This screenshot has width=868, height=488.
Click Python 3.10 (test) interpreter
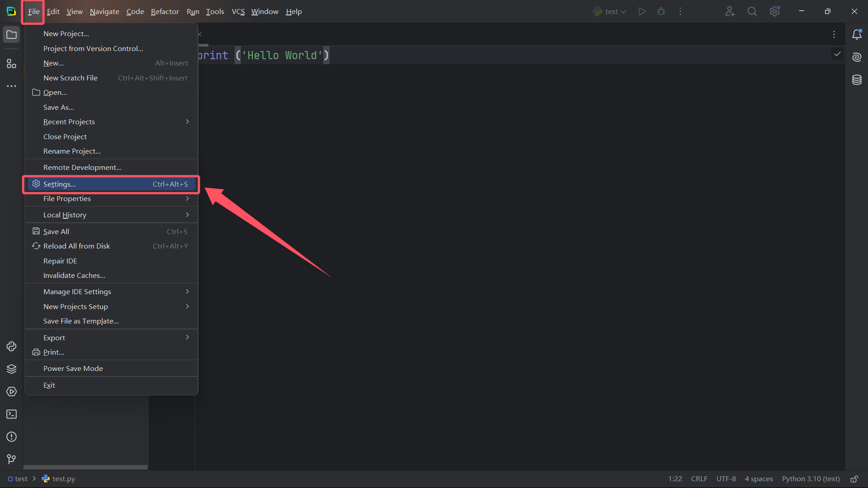(811, 479)
